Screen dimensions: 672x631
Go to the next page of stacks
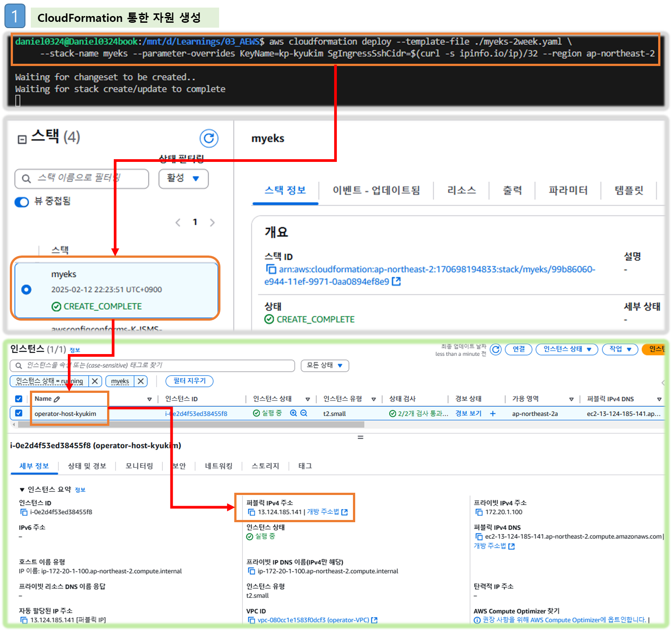click(x=212, y=222)
